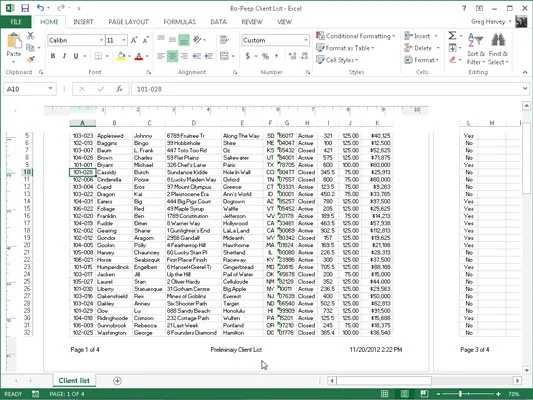Image resolution: width=533 pixels, height=400 pixels.
Task: Click the Save icon in quick access toolbar
Action: coord(25,8)
